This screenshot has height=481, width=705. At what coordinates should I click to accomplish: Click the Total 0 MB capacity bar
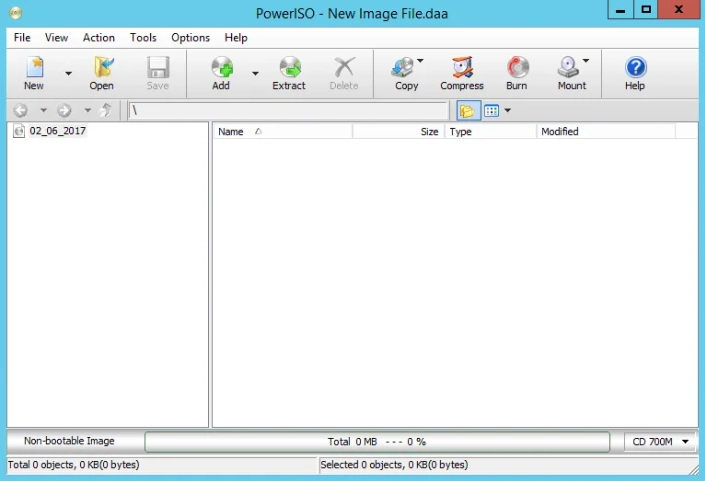tap(377, 442)
